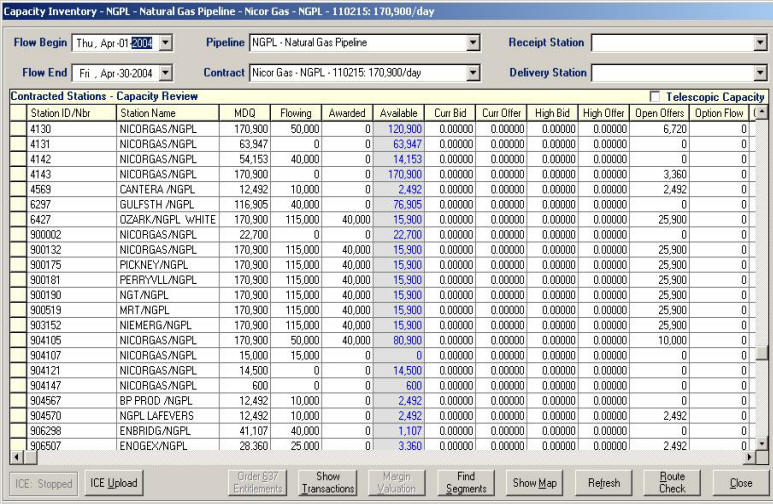Screen dimensions: 773x504
Task: Click the Show Transactions button
Action: click(328, 483)
